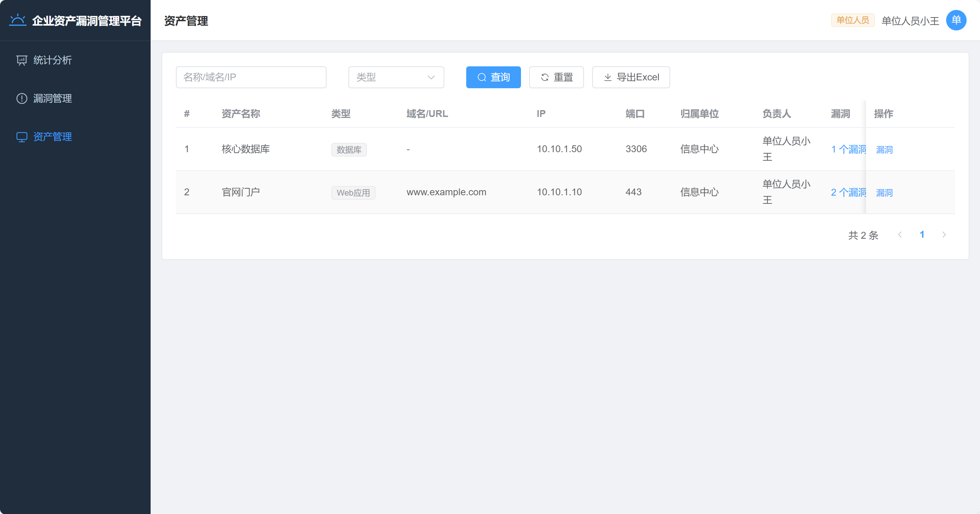Open the 类型 dropdown filter
The height and width of the screenshot is (514, 980).
pos(396,77)
